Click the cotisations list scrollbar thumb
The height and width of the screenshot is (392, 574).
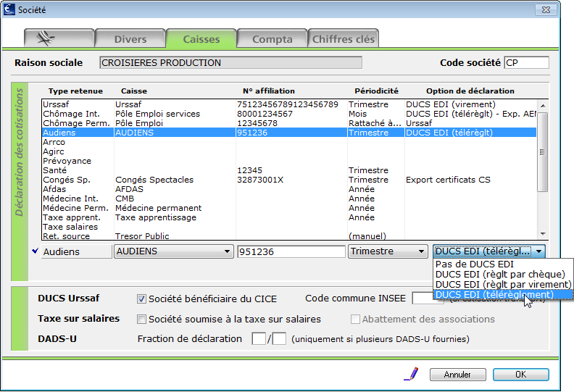tap(543, 152)
